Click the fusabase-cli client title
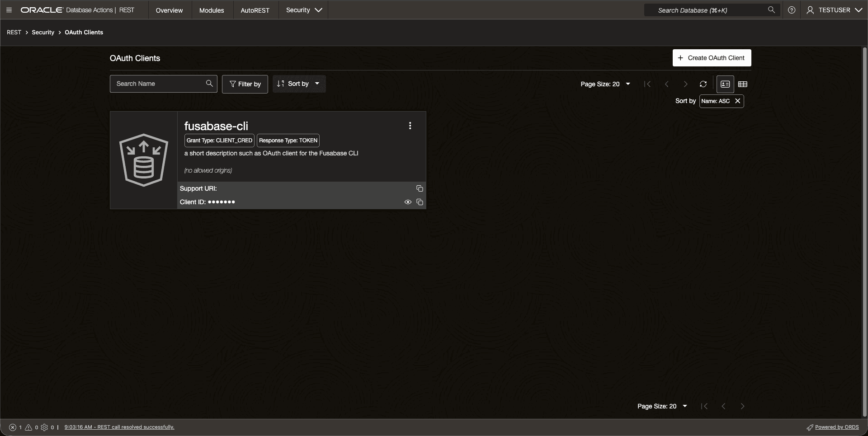Screen dimensions: 868x436 (x=216, y=126)
